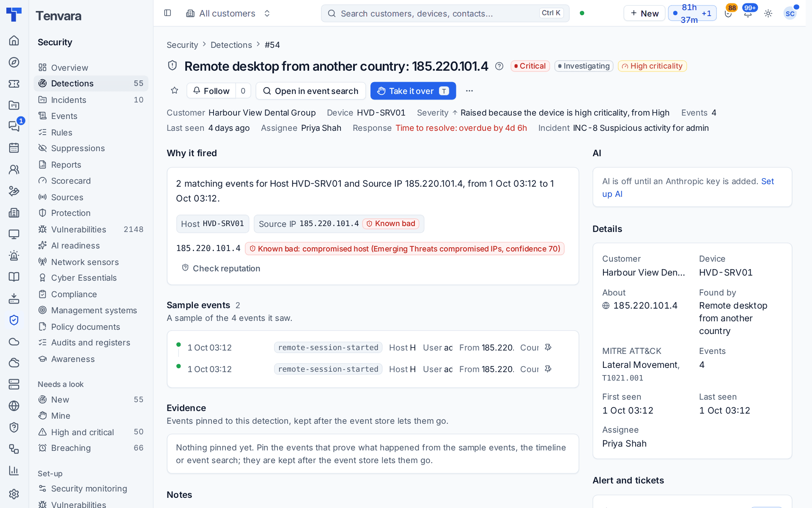
Task: Click the Security breadcrumb link
Action: [x=182, y=45]
